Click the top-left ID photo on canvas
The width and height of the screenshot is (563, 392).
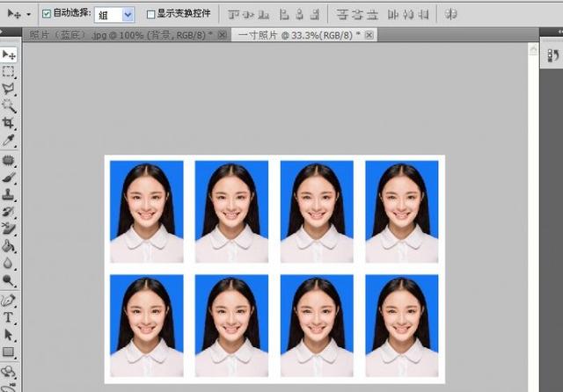tap(147, 211)
